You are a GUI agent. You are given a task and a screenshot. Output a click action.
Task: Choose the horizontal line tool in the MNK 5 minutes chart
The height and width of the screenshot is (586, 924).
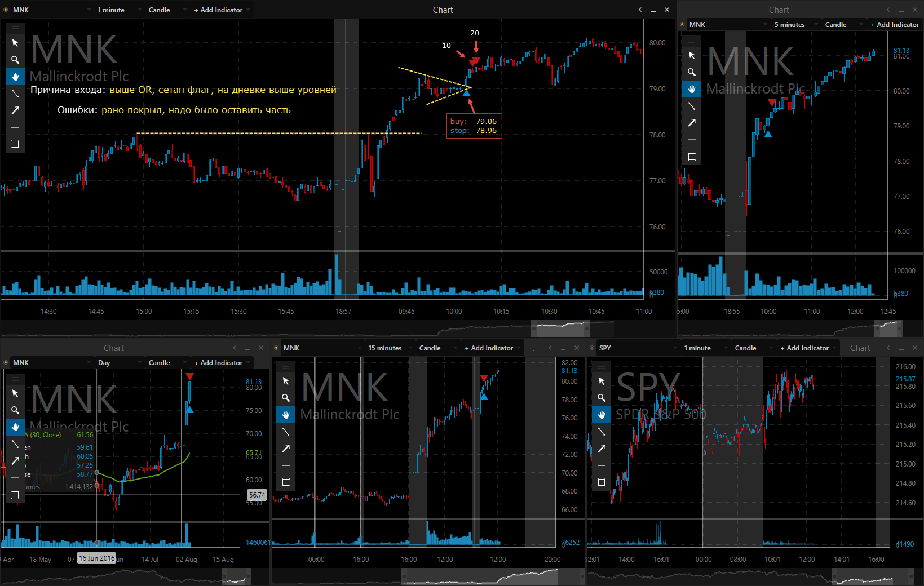pos(692,140)
